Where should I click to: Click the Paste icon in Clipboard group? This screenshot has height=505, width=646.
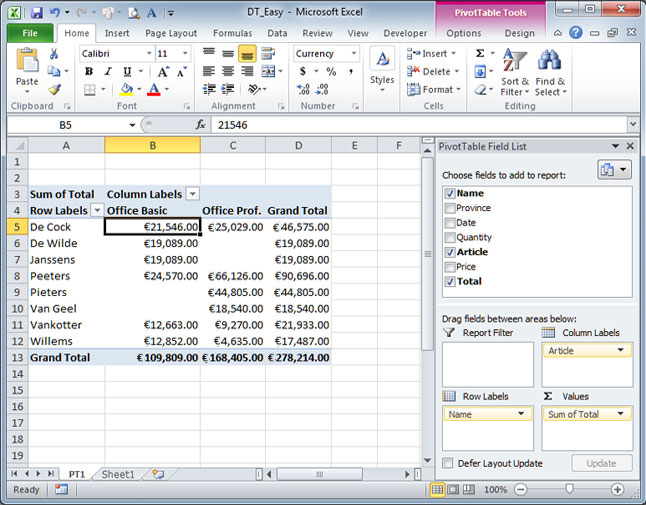tap(27, 67)
